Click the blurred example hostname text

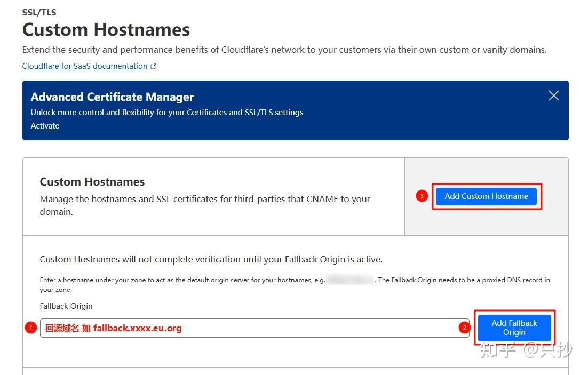(x=349, y=279)
